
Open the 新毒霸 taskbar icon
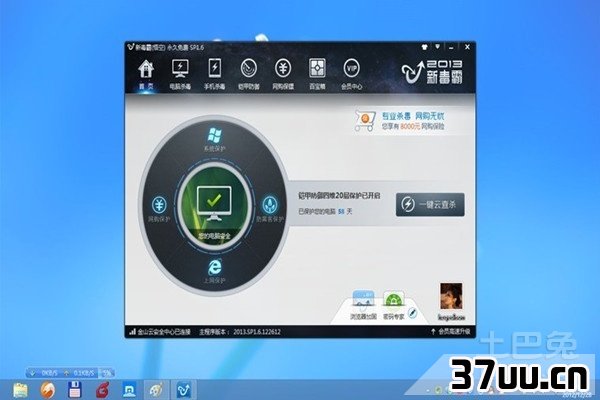point(184,390)
